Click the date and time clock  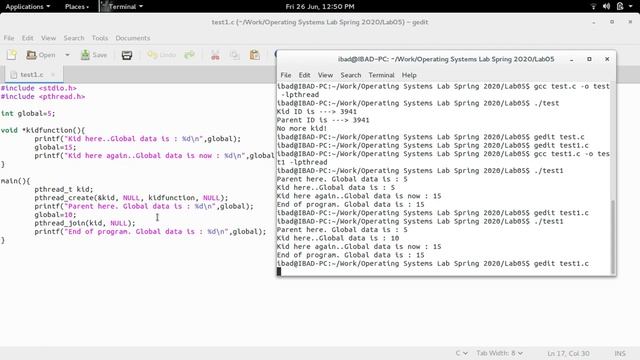[320, 7]
